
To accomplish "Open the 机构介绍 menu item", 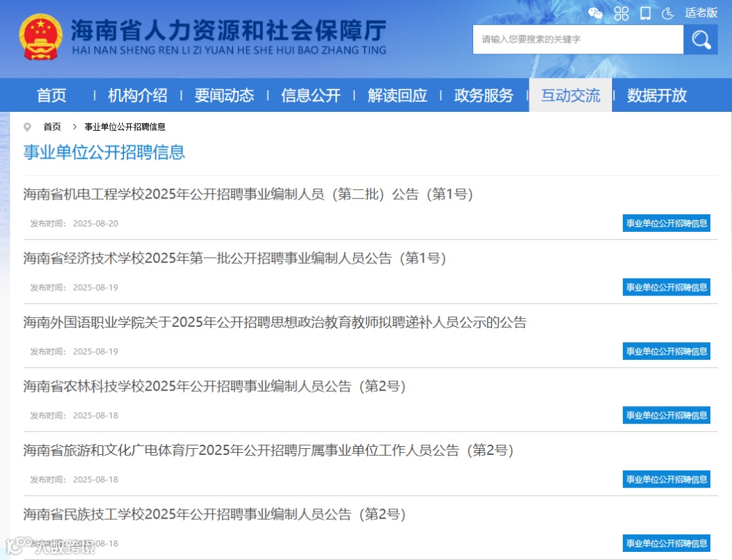I will click(138, 96).
